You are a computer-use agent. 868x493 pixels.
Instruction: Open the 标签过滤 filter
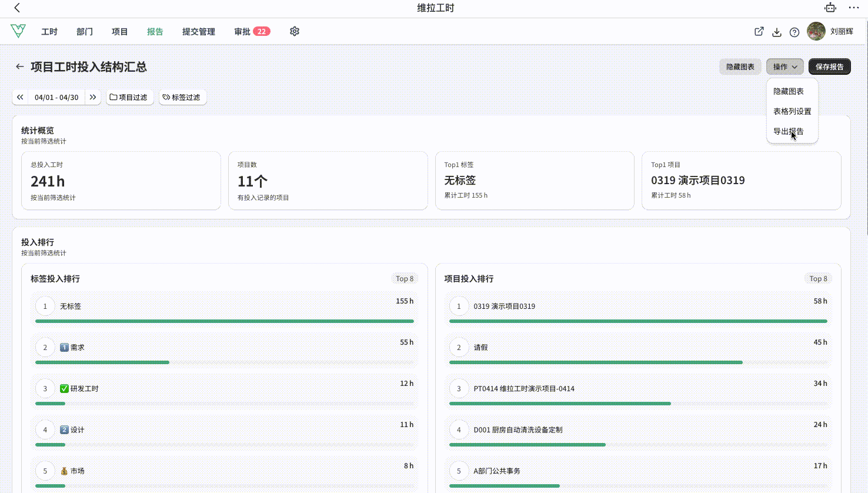tap(182, 97)
